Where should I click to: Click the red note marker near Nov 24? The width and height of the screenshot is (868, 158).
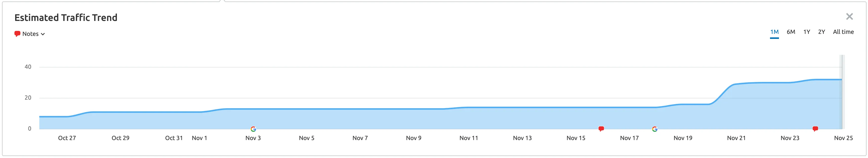815,129
